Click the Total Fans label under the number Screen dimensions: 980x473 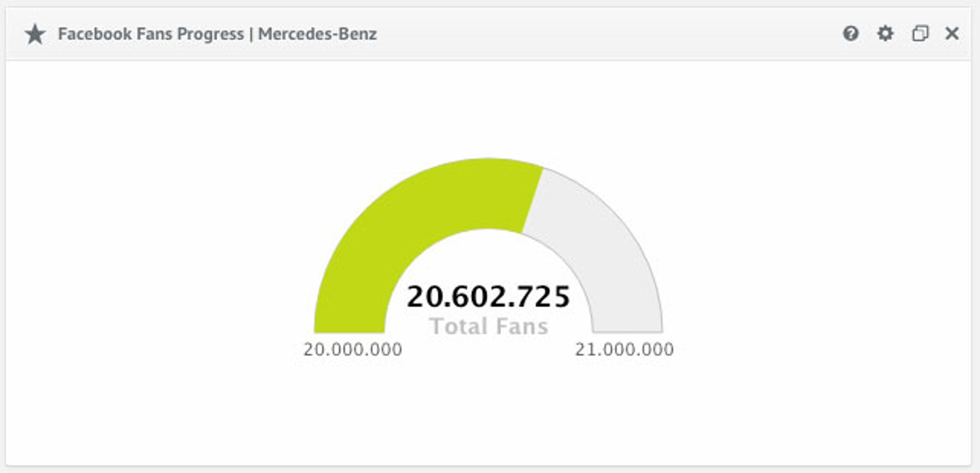click(x=489, y=327)
